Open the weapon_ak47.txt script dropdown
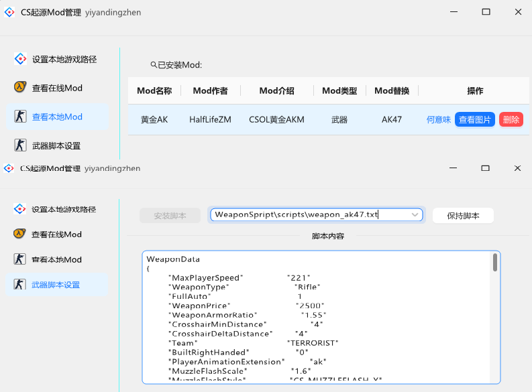 click(309, 215)
